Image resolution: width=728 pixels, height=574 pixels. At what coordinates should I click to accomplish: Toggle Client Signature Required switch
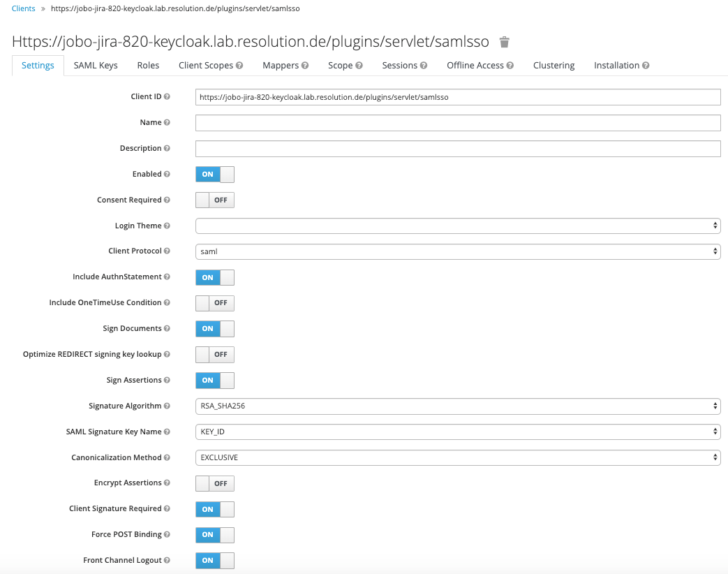pyautogui.click(x=215, y=510)
